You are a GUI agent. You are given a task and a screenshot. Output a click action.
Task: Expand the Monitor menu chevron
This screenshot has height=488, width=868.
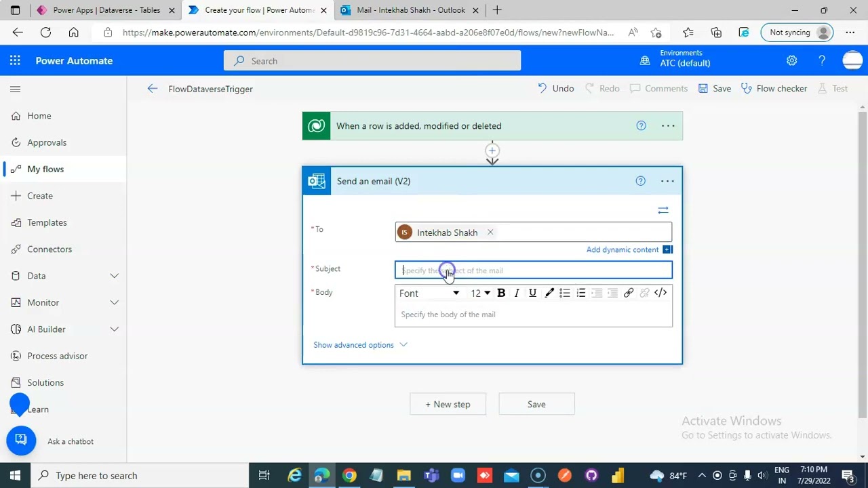click(x=114, y=302)
